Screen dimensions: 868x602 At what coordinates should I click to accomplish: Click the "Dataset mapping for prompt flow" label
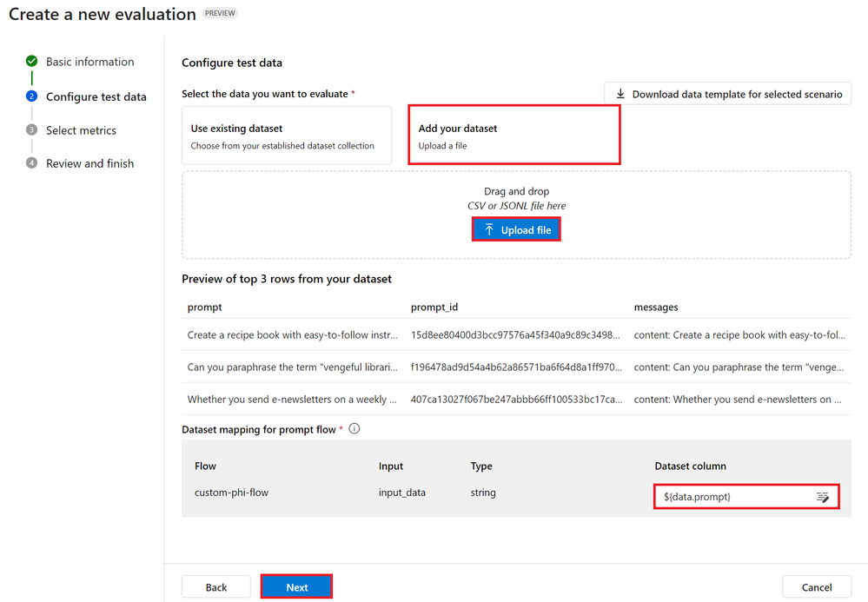point(259,429)
